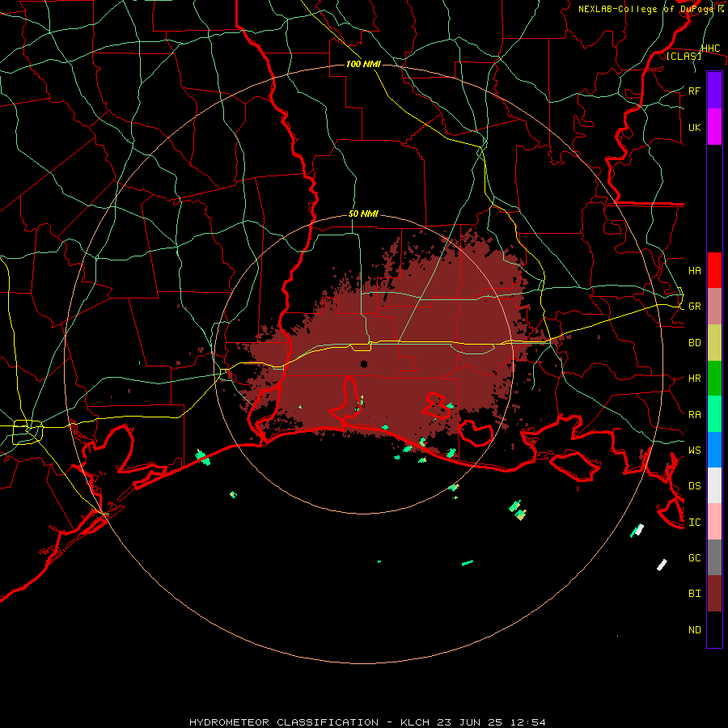Click the red HA legend color swatch
The width and height of the screenshot is (728, 728).
[714, 270]
